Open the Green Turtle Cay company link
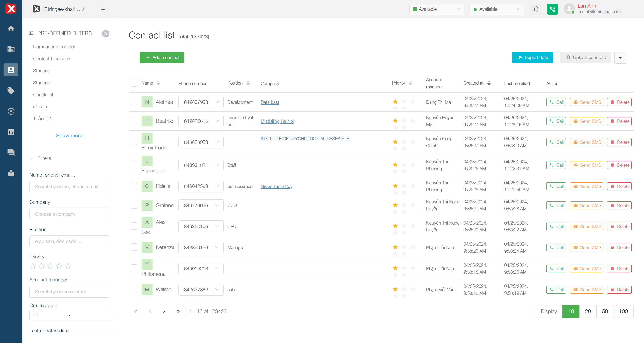Image resolution: width=644 pixels, height=343 pixels. pos(276,186)
